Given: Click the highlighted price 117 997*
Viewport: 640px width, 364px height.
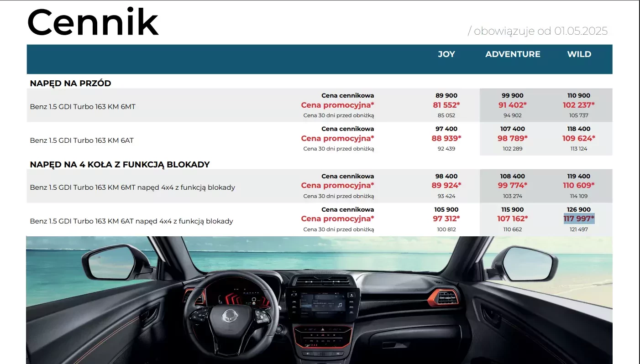Looking at the screenshot, I should 579,219.
